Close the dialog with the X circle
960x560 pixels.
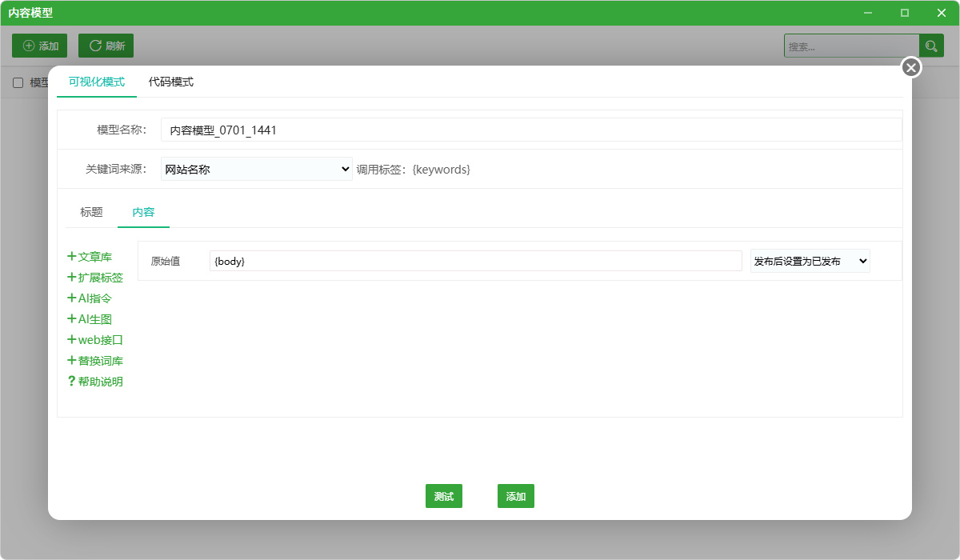(x=911, y=67)
